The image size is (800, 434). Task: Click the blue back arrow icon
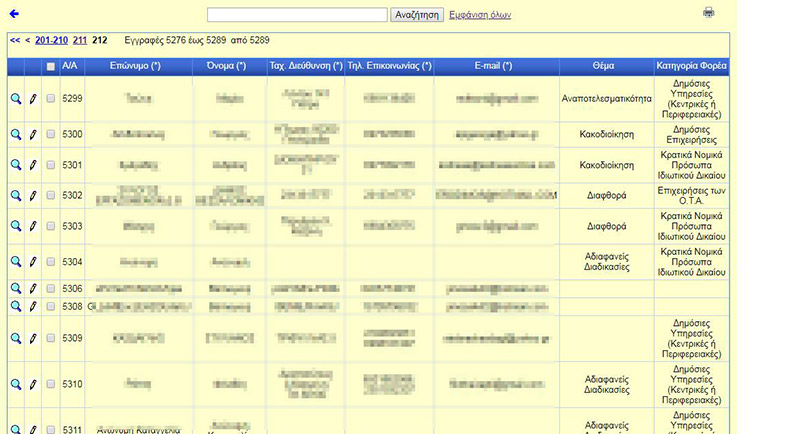[14, 14]
